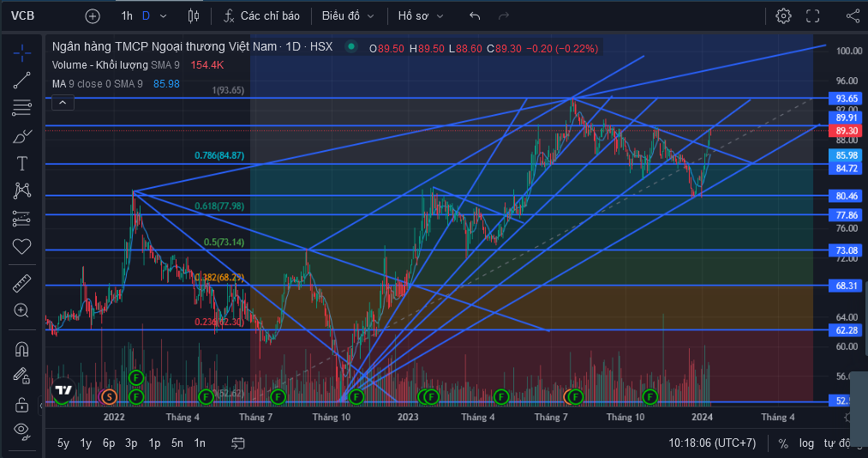Hide all drawings with eye icon
This screenshot has width=868, height=458.
click(21, 431)
